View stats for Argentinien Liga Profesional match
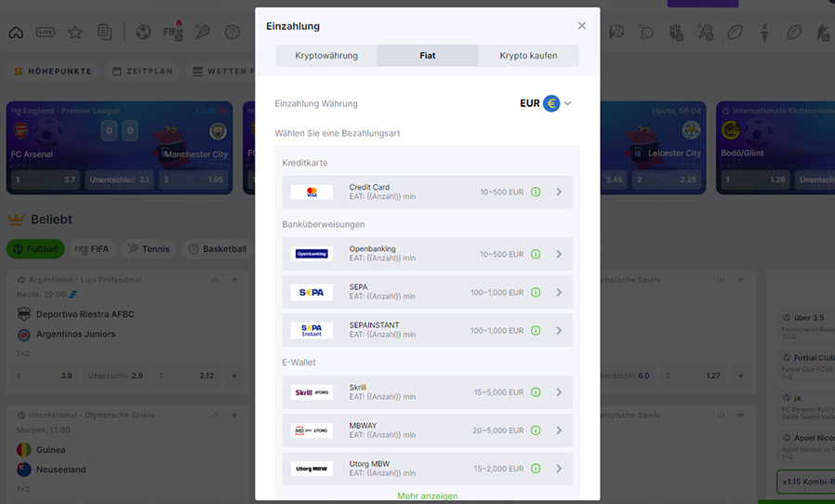Image resolution: width=835 pixels, height=504 pixels. 215,279
